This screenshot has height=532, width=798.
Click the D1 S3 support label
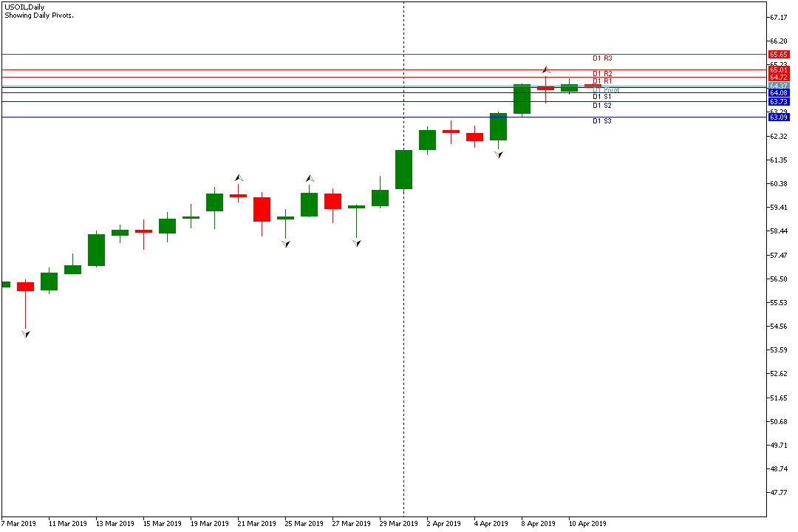tap(602, 120)
